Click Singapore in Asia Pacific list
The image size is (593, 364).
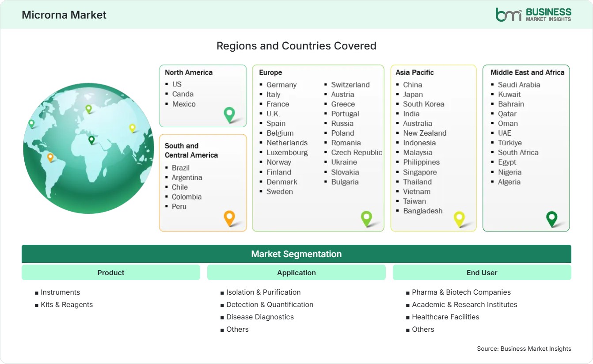[420, 172]
